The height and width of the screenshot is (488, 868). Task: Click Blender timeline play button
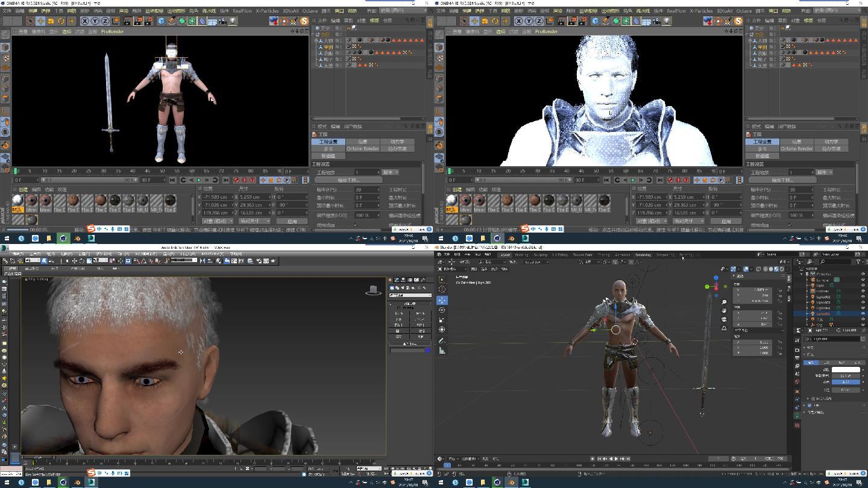point(616,458)
